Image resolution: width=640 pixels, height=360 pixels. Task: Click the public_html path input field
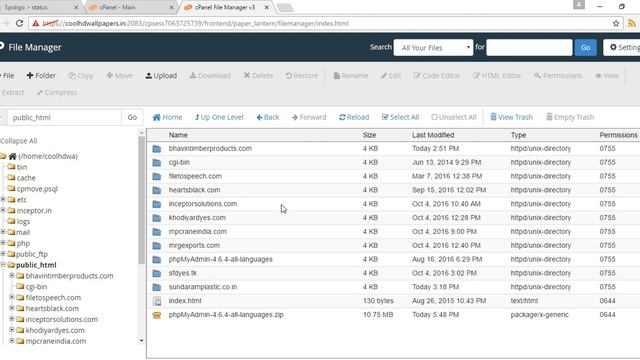point(64,118)
